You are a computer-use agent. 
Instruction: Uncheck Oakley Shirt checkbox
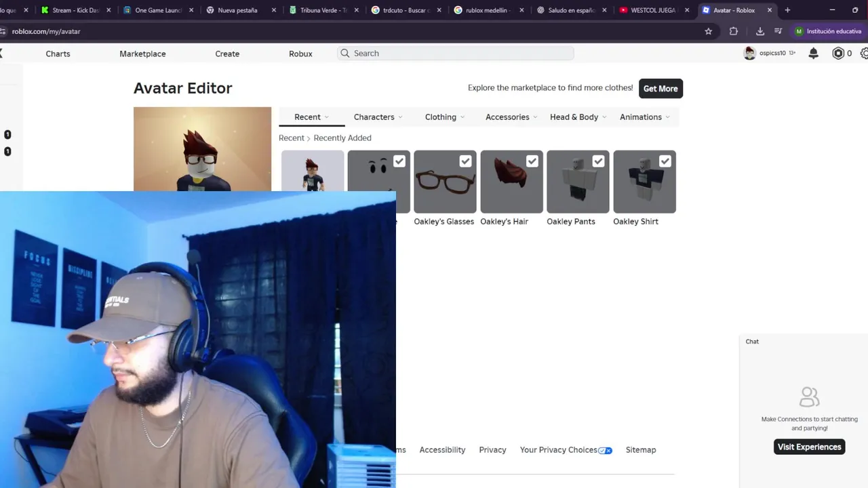point(665,161)
